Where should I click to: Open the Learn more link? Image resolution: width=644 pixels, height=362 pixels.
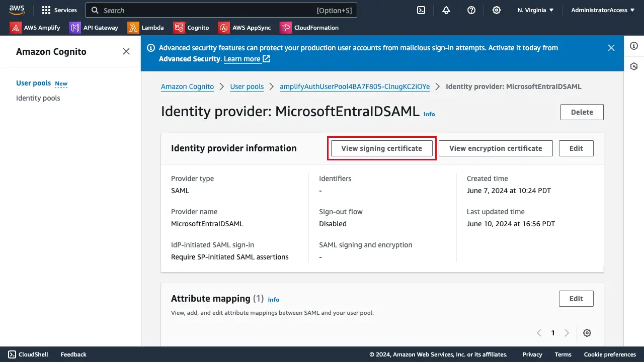[x=247, y=59]
